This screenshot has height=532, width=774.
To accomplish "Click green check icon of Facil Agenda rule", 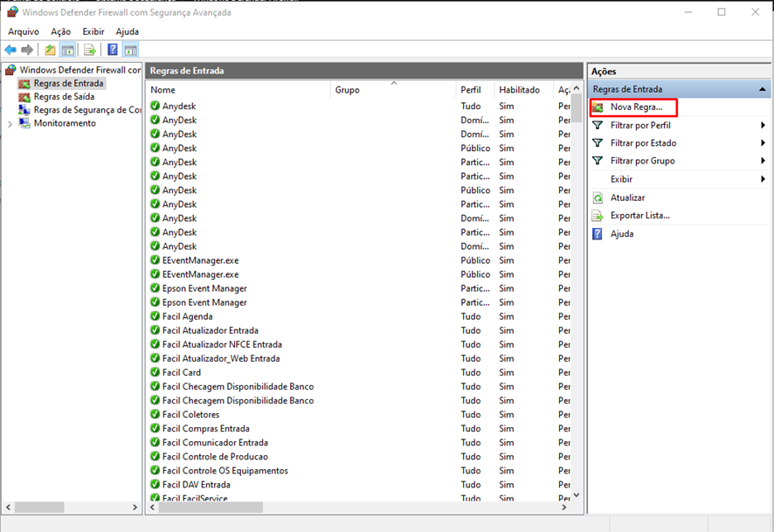I will pyautogui.click(x=155, y=316).
